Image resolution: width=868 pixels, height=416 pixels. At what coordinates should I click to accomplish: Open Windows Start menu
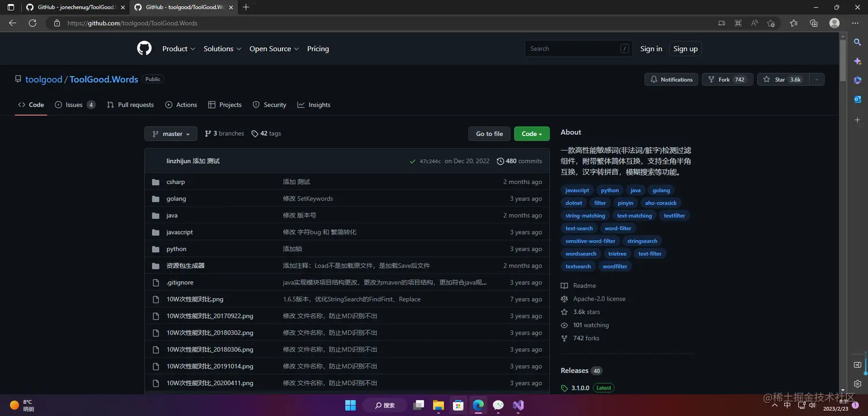(x=350, y=405)
